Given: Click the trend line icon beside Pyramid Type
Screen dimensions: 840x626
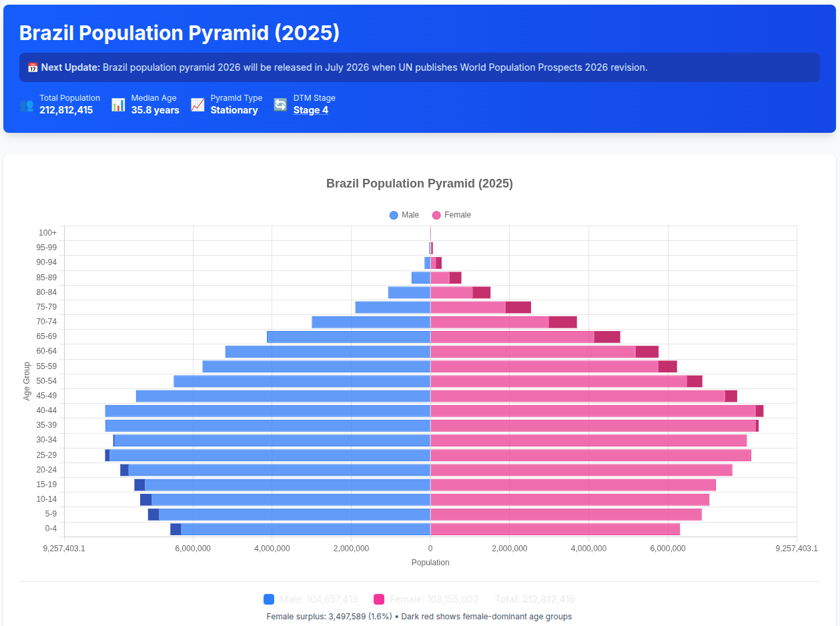Looking at the screenshot, I should coord(197,105).
